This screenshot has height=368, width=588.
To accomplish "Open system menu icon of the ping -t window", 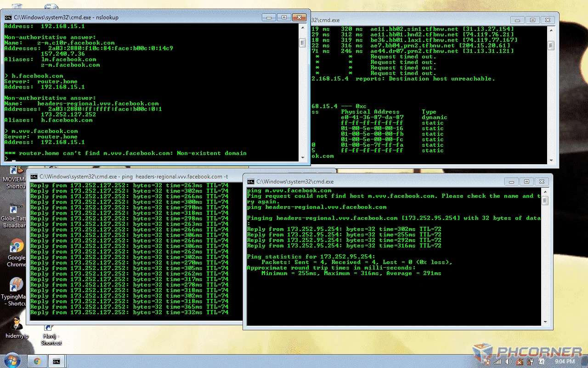I will [34, 177].
